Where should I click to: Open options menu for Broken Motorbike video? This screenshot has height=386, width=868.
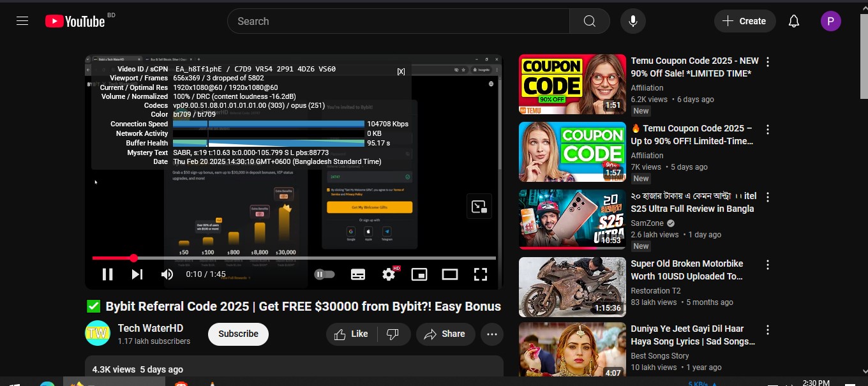[x=768, y=265]
